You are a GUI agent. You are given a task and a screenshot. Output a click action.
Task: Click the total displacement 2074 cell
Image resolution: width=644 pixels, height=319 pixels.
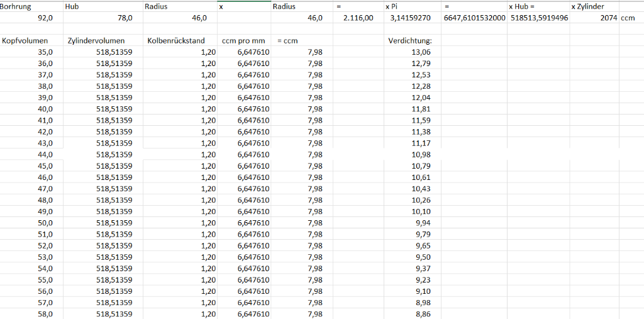coord(594,18)
